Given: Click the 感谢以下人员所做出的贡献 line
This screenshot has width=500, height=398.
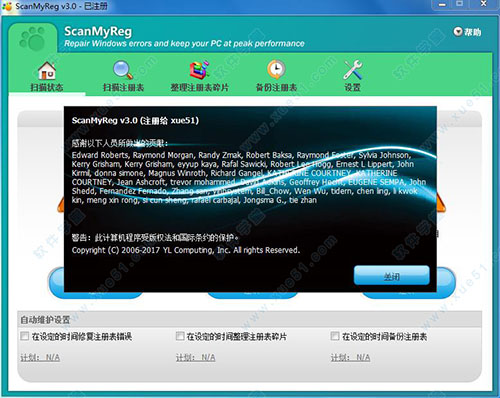Looking at the screenshot, I should tap(120, 143).
